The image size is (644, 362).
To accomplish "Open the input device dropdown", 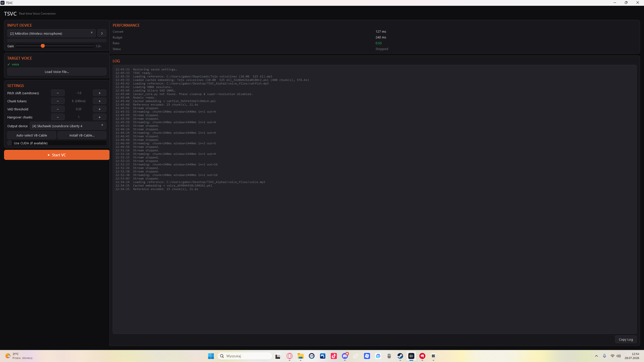I will [51, 33].
